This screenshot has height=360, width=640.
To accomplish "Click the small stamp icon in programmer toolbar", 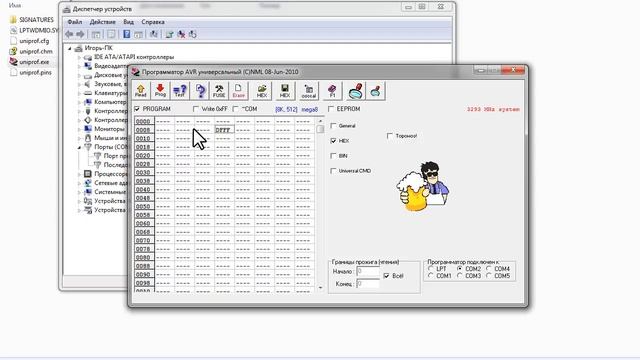I will [376, 91].
